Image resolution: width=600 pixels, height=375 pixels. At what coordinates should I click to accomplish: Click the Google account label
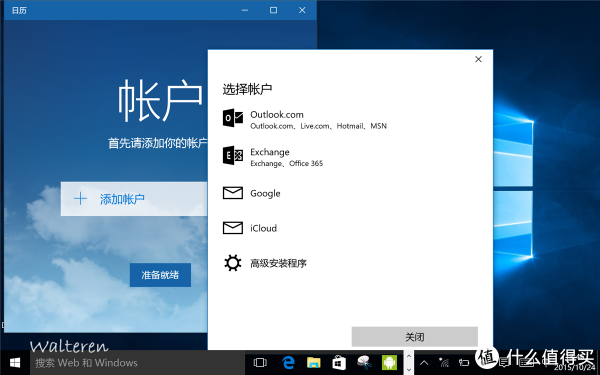coord(265,194)
